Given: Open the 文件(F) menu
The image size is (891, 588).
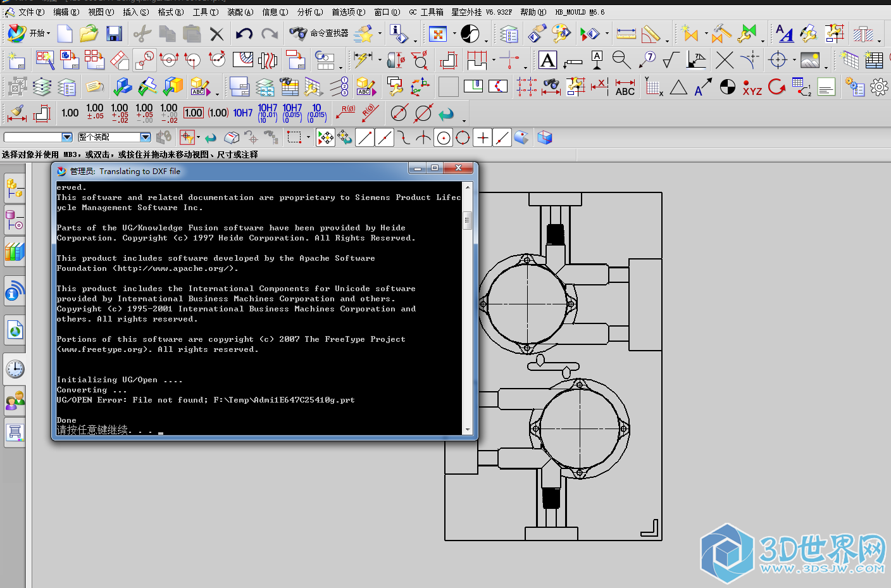Looking at the screenshot, I should [31, 12].
